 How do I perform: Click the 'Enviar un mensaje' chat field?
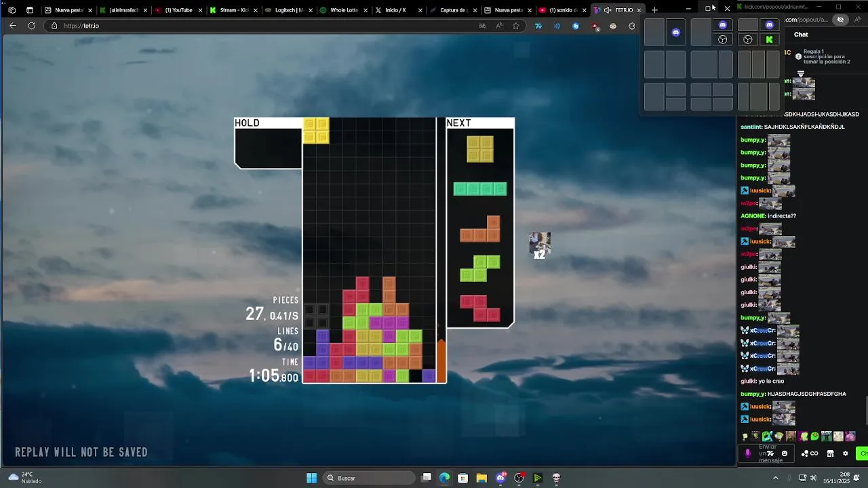click(x=768, y=454)
